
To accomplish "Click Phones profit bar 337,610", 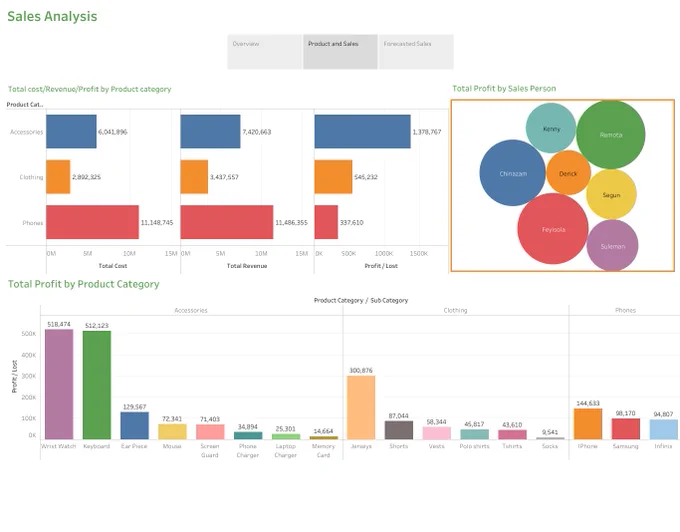I will click(x=326, y=222).
